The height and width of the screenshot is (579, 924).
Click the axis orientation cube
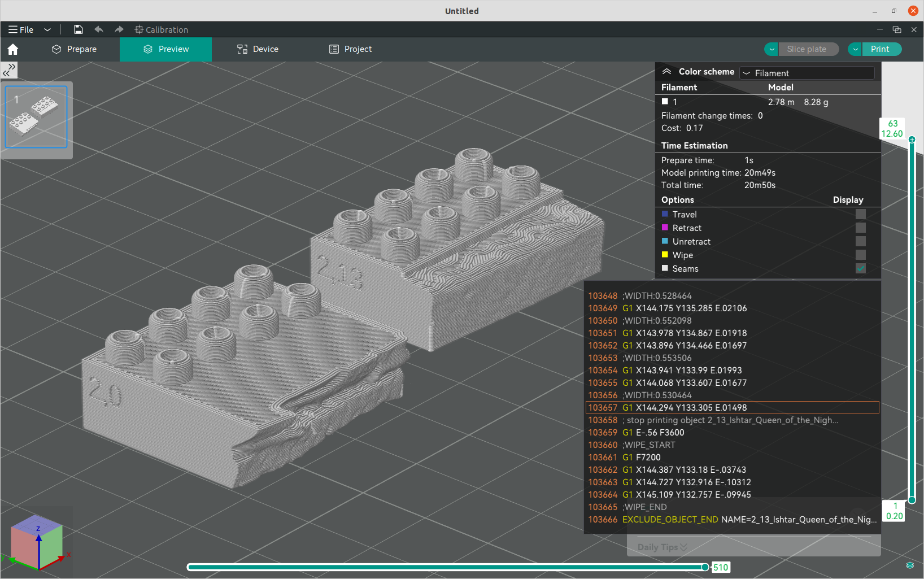[x=37, y=541]
